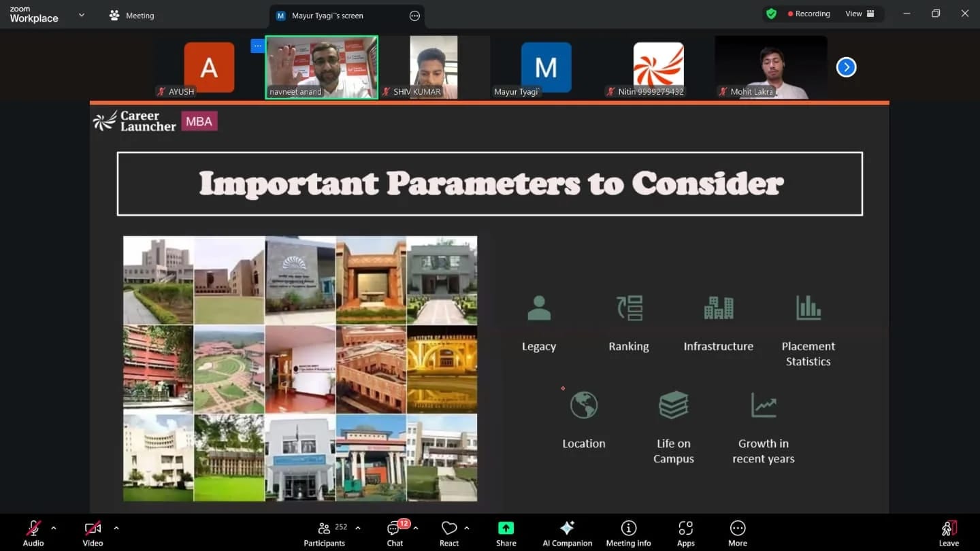Expand the Participants options caret
Image resolution: width=980 pixels, height=551 pixels.
[358, 528]
